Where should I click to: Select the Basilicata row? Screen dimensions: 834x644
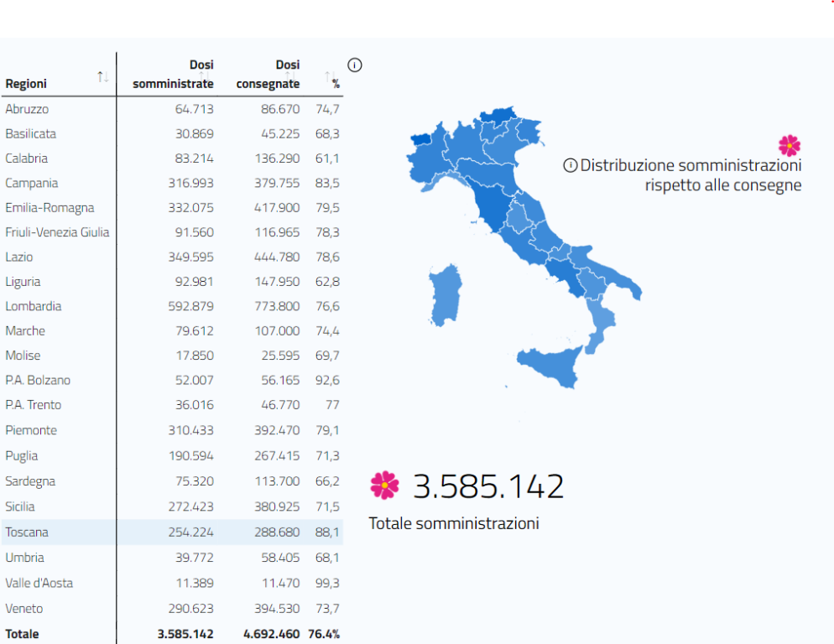(172, 133)
